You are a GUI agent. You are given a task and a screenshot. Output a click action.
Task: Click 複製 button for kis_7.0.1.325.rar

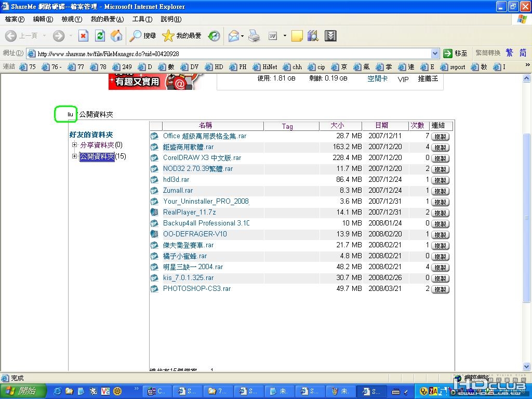(440, 278)
